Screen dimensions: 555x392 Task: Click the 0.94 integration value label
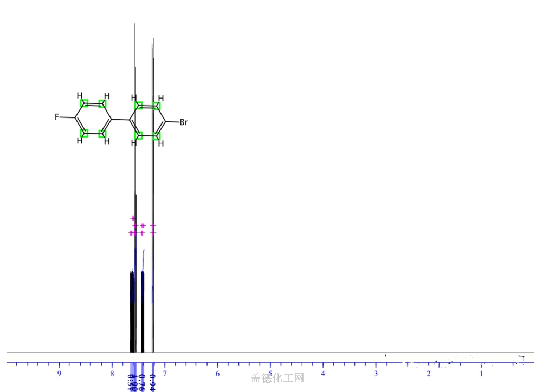(x=153, y=381)
